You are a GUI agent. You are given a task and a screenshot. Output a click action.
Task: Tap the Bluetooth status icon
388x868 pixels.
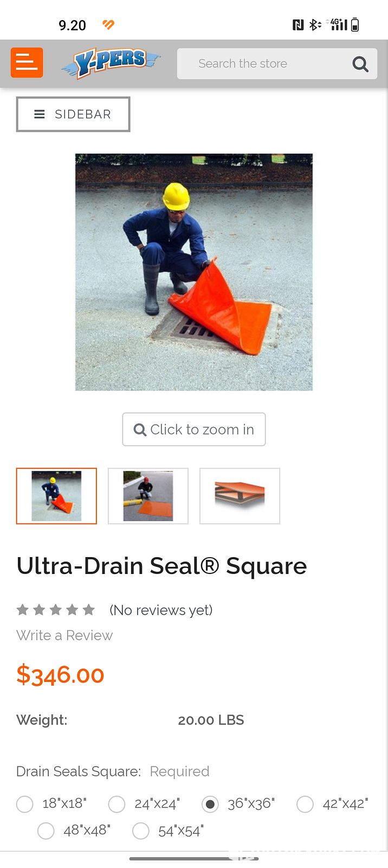coord(315,24)
